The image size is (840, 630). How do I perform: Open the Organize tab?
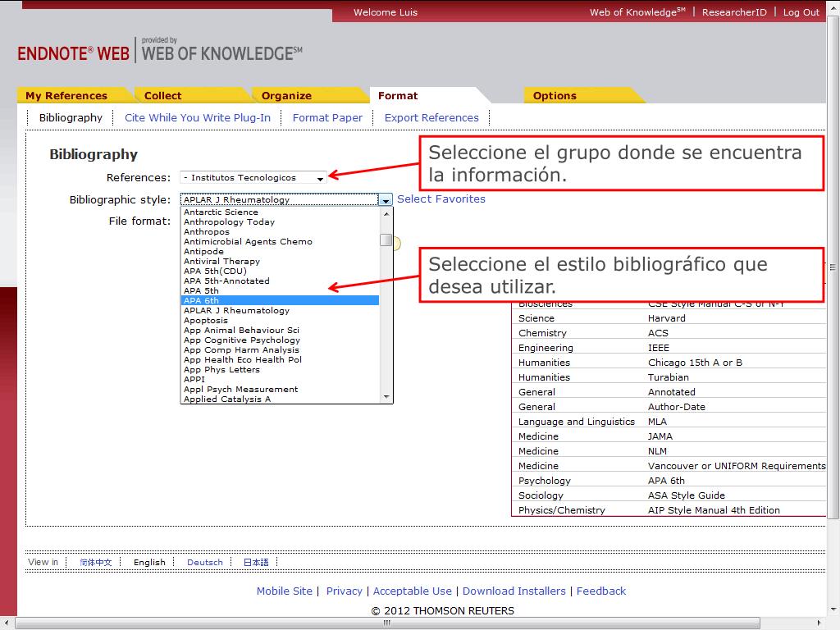286,95
